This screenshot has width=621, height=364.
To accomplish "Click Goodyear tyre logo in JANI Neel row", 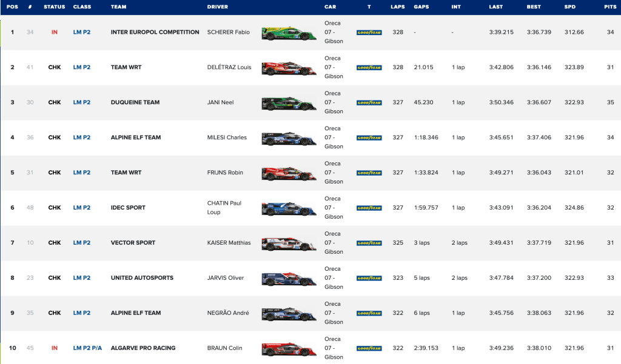I will 369,102.
